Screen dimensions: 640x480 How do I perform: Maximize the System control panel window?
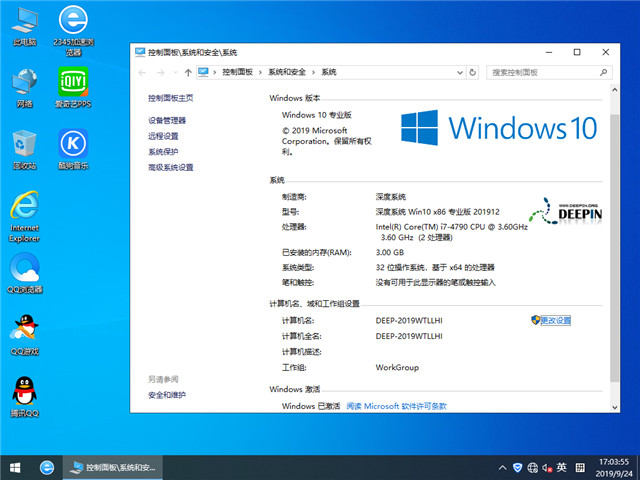577,52
